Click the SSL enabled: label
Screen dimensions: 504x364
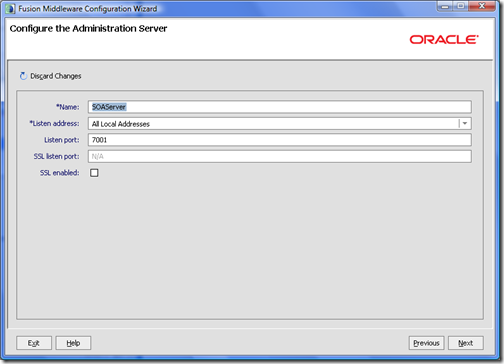click(60, 173)
